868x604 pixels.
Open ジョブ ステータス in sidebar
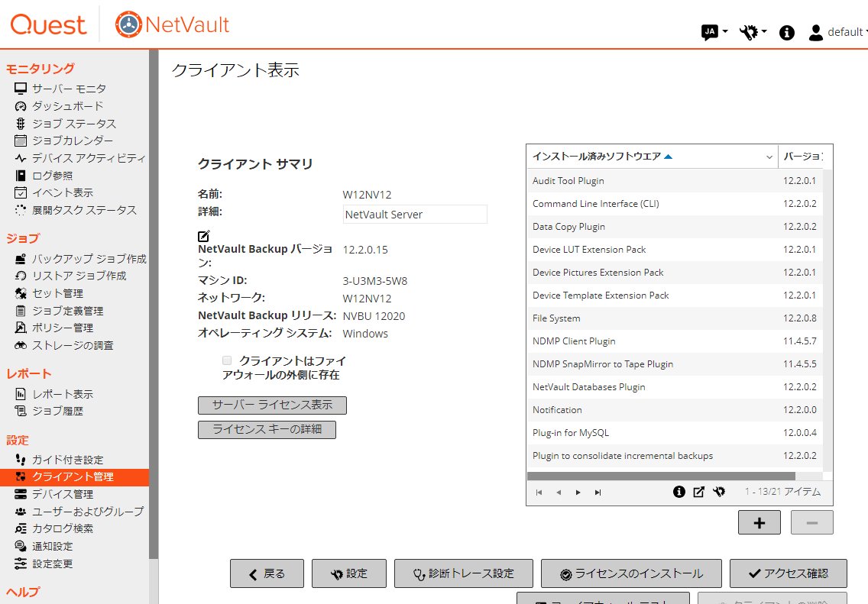[x=73, y=124]
